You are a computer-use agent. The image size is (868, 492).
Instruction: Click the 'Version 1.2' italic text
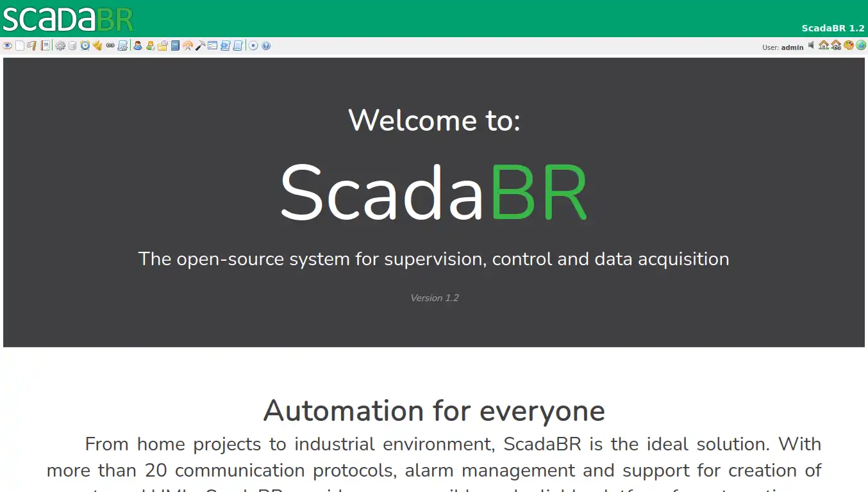tap(434, 298)
